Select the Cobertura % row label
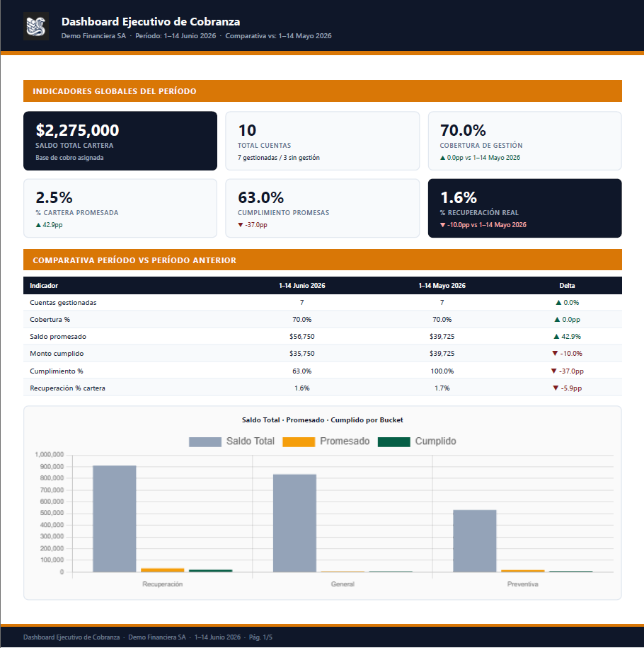Image resolution: width=644 pixels, height=648 pixels. [x=50, y=320]
